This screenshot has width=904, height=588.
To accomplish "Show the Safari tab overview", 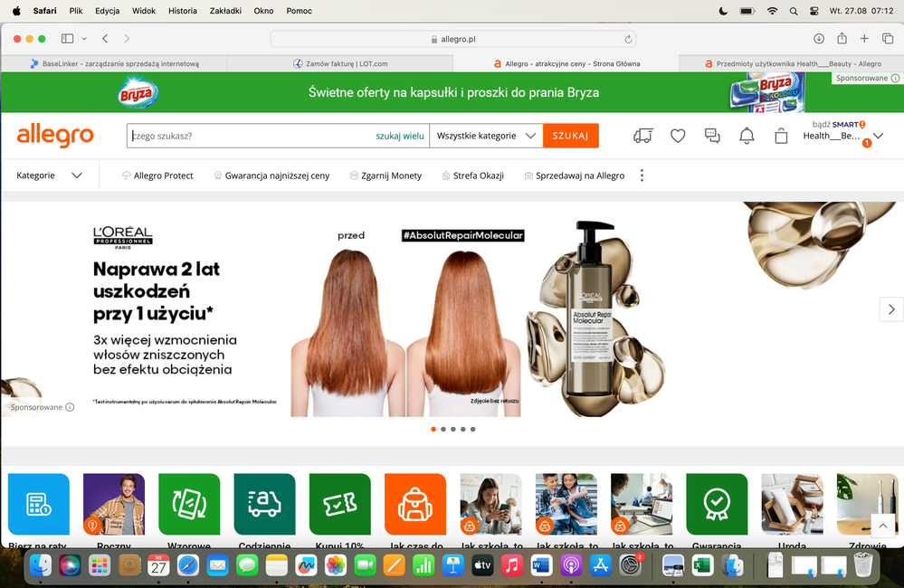I will click(x=888, y=39).
